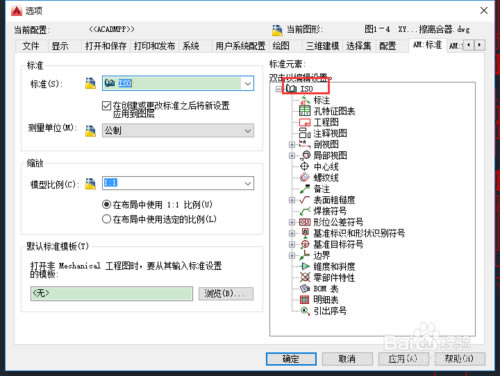Expand the 边界 tree node

pyautogui.click(x=292, y=255)
